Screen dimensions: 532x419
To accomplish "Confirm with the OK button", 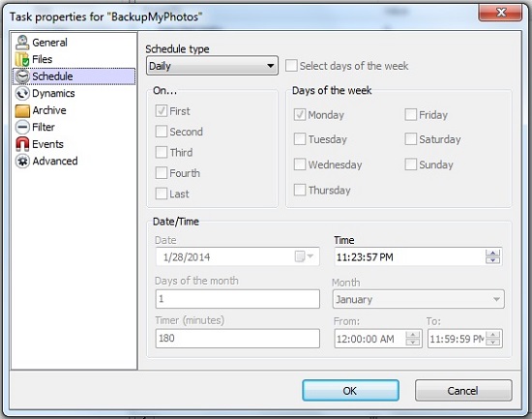I will (x=350, y=391).
